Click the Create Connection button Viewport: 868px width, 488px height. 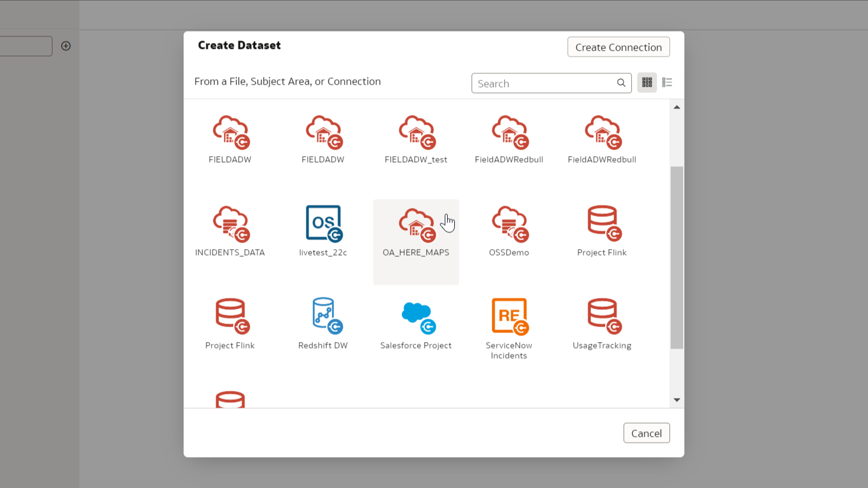point(618,47)
